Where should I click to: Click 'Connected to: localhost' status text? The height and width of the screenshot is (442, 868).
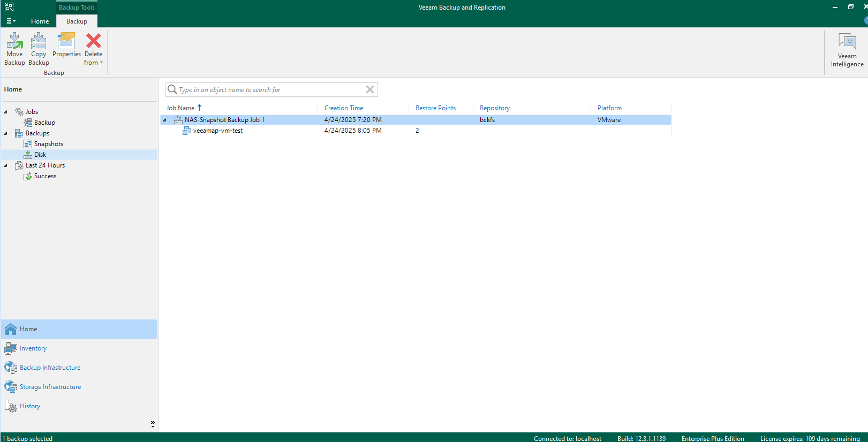[568, 438]
